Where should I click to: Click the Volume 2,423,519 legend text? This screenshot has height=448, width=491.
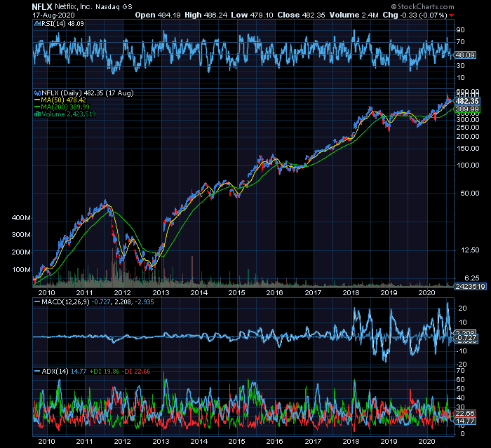pyautogui.click(x=69, y=114)
